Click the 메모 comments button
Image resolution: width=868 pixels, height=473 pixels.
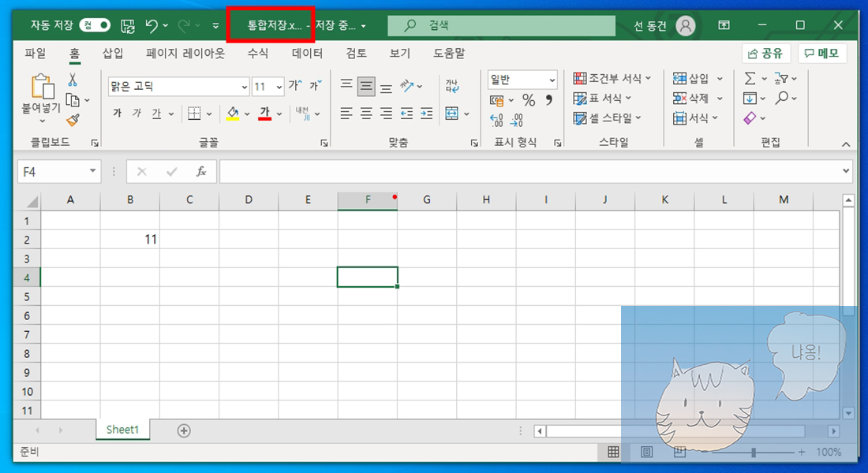(822, 54)
